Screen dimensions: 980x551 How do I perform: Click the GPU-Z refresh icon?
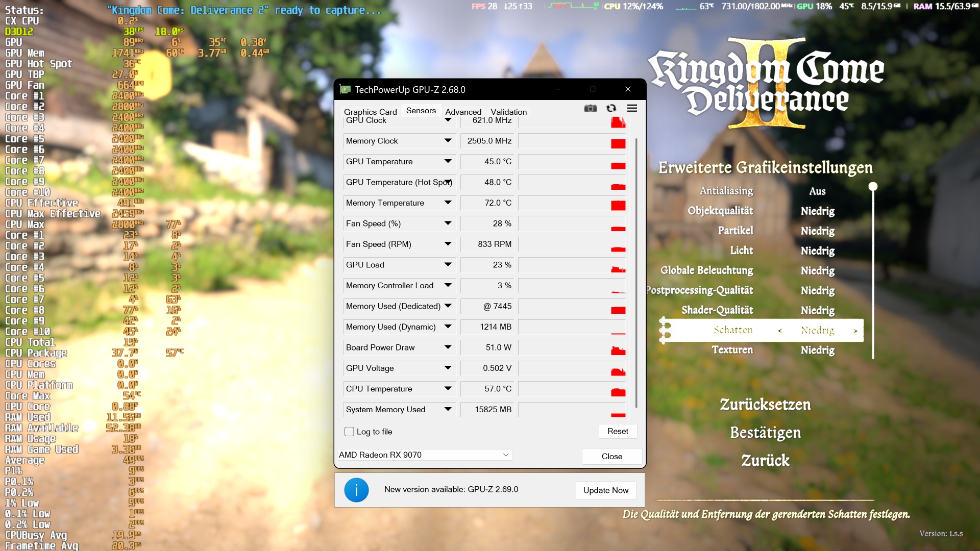[611, 108]
